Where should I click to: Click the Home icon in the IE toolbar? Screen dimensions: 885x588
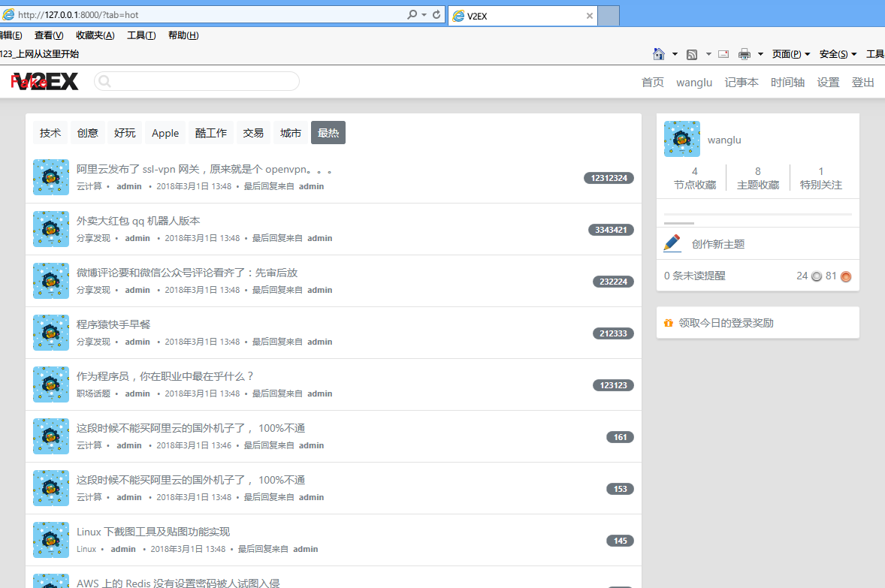click(658, 54)
